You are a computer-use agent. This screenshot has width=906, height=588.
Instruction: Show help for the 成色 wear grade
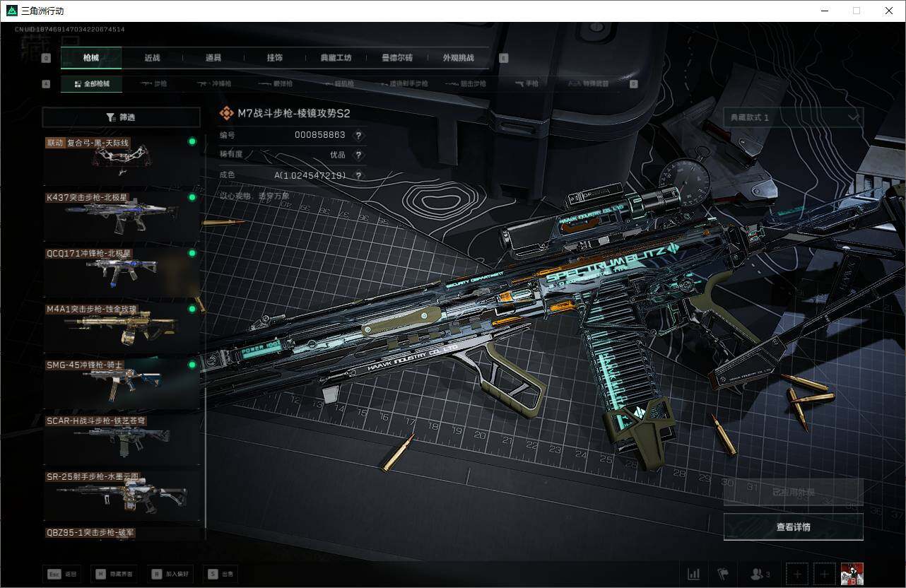point(358,175)
